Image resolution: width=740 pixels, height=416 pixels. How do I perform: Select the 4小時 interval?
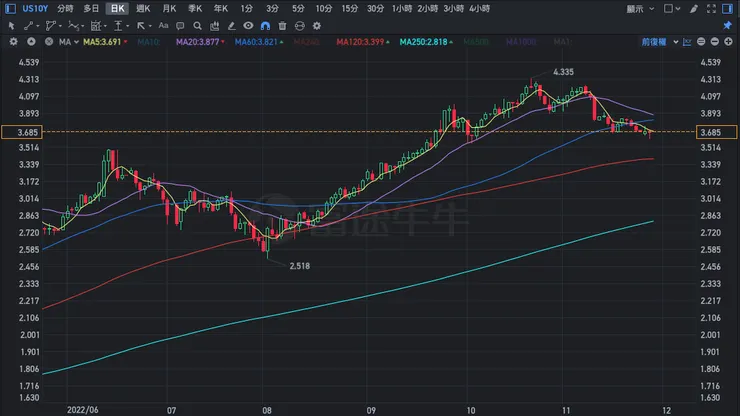(x=479, y=8)
